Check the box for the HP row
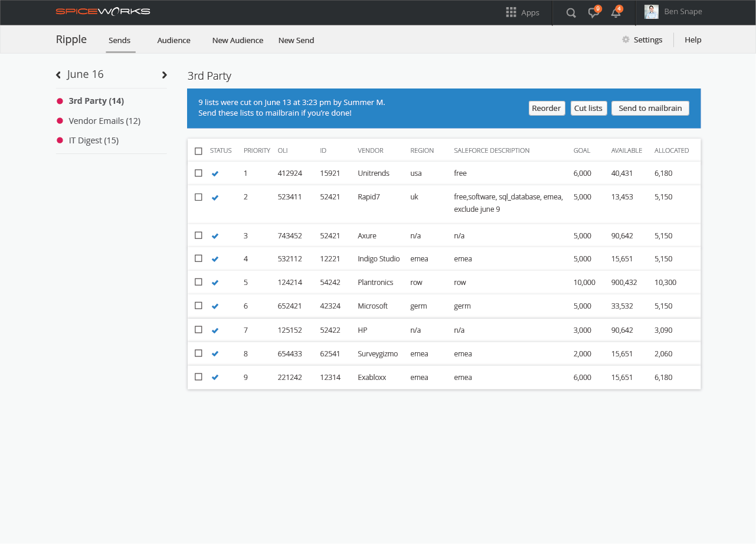756x544 pixels. pos(198,329)
